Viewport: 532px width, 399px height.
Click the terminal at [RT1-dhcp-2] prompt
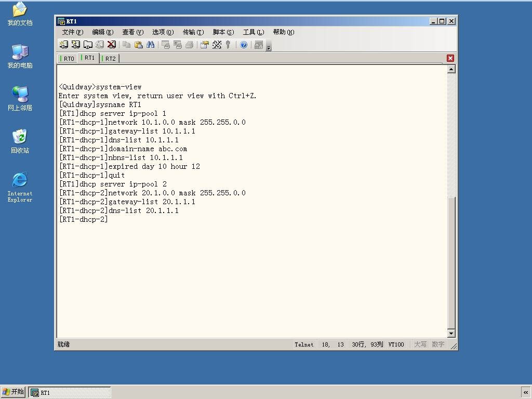coord(84,219)
